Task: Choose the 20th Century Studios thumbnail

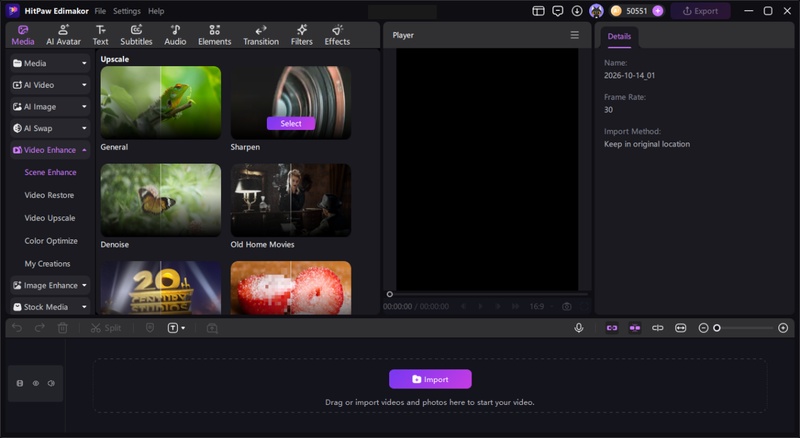Action: point(161,288)
